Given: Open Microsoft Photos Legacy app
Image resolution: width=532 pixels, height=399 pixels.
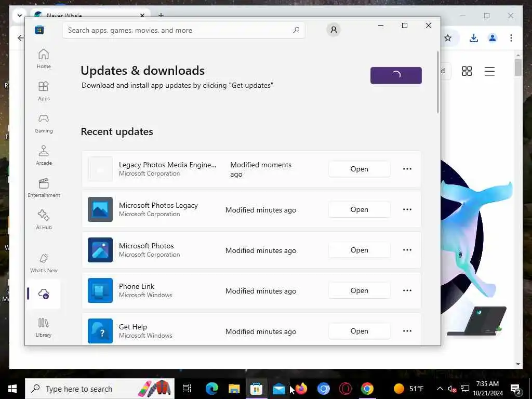Looking at the screenshot, I should tap(360, 210).
